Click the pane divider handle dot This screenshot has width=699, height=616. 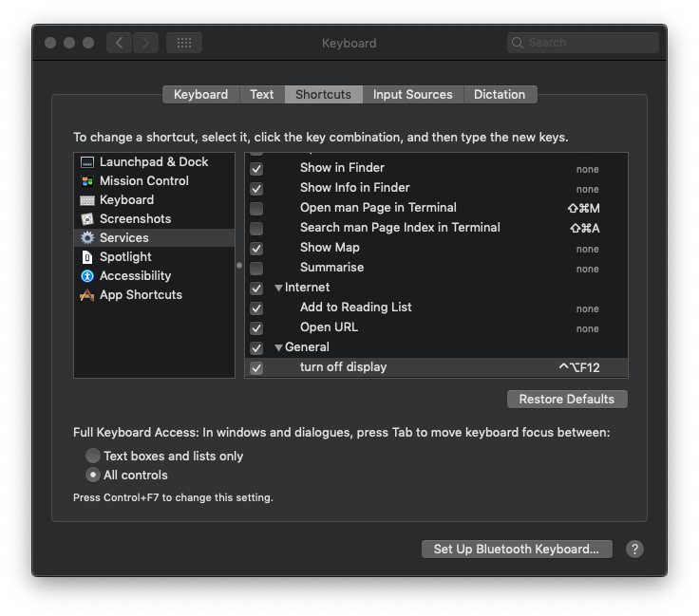239,266
